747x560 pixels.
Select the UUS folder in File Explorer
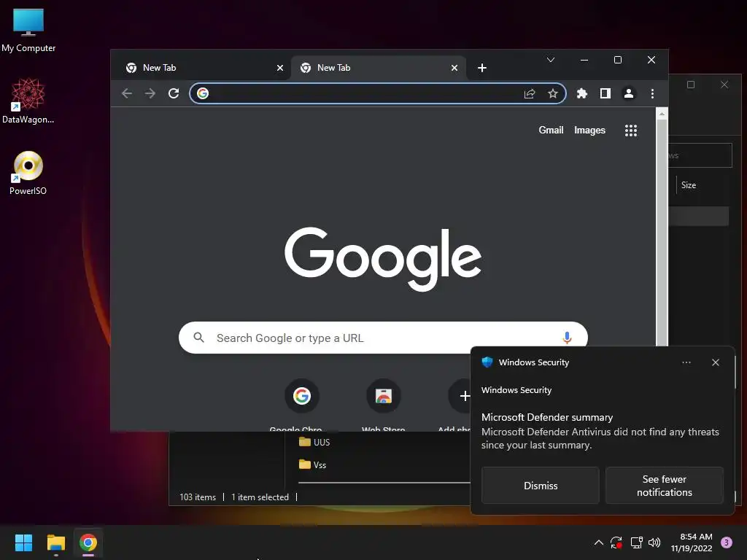(x=314, y=442)
